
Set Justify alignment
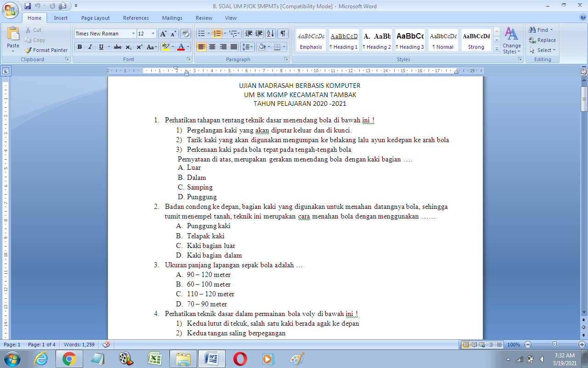(x=234, y=47)
